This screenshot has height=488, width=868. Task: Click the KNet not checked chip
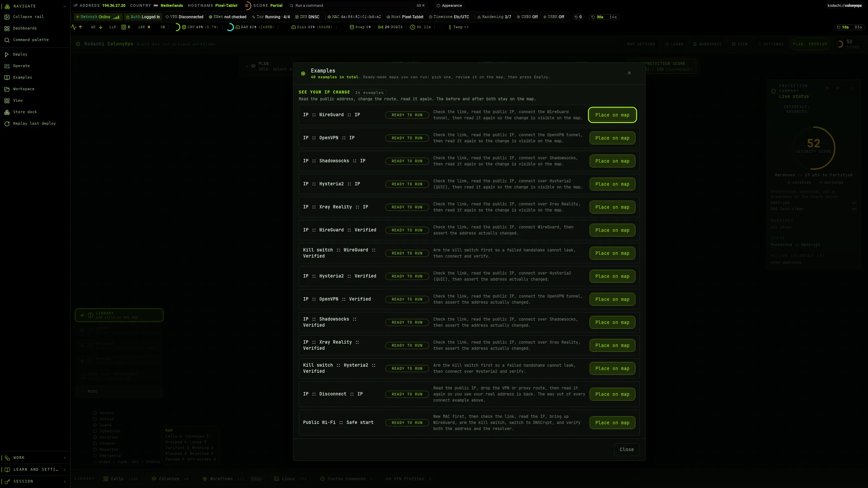tap(228, 17)
